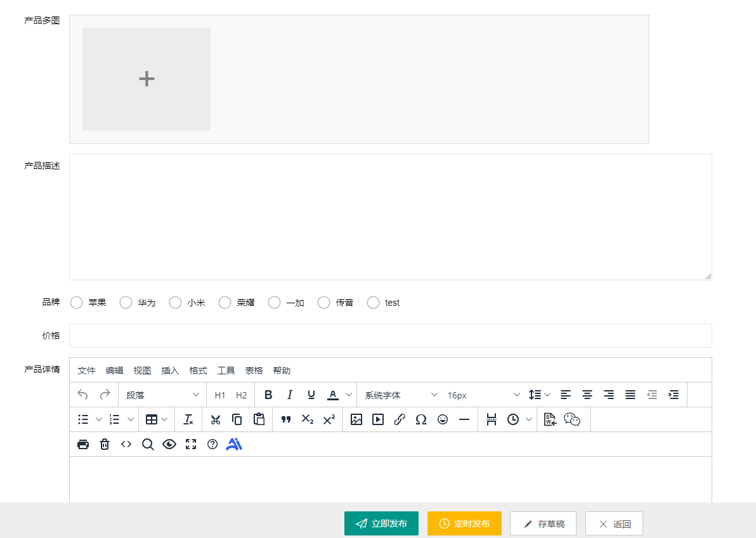
Task: Undo the last editor action
Action: 83,395
